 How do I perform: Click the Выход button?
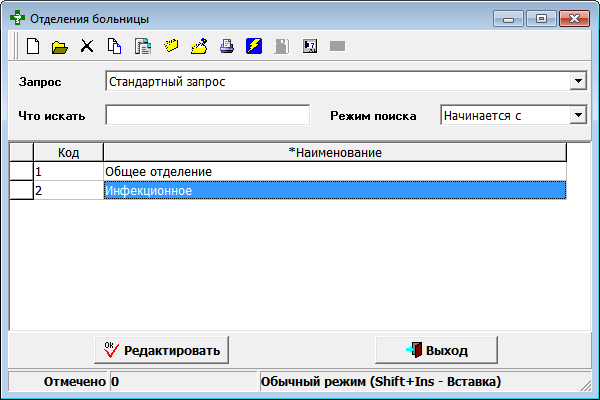pyautogui.click(x=437, y=350)
